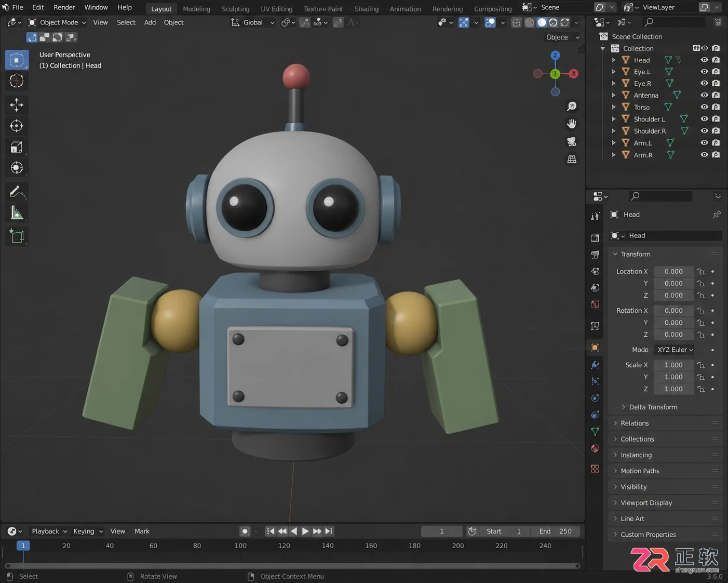Click the pin icon beside Head
This screenshot has width=728, height=583.
717,215
